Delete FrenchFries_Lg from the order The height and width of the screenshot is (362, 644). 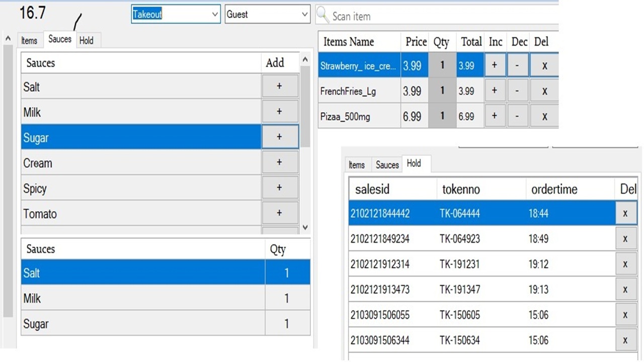544,91
